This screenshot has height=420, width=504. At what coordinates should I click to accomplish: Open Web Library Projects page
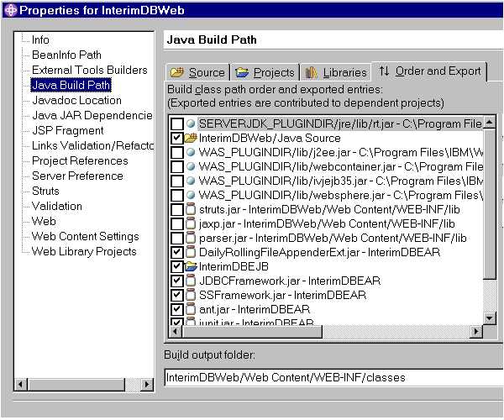click(x=84, y=251)
